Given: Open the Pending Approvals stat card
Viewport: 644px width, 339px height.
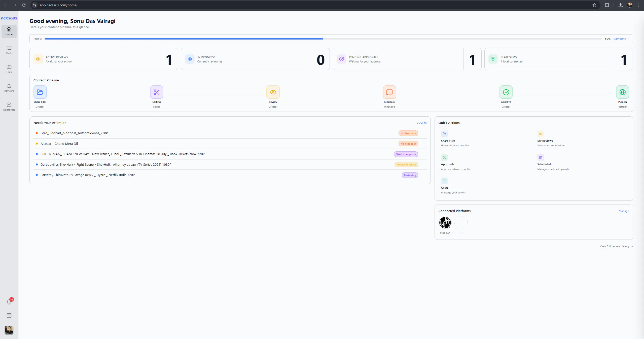Looking at the screenshot, I should coord(407,59).
